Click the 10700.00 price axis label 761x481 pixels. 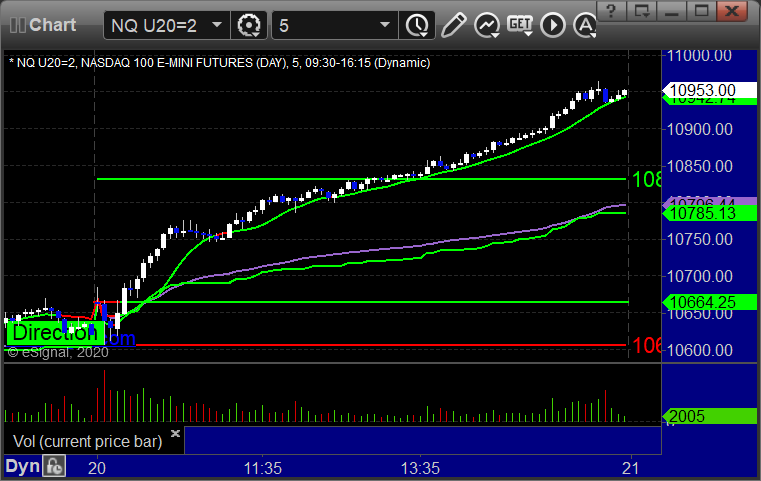tap(699, 277)
